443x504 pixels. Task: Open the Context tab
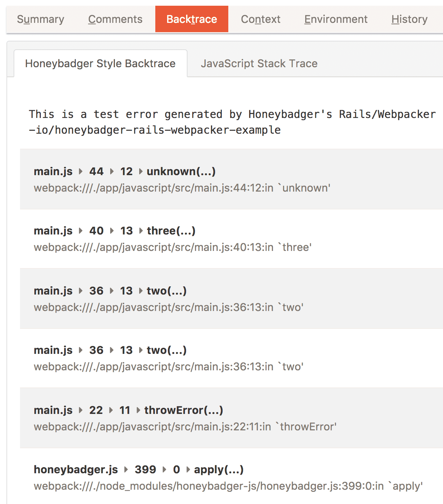(261, 19)
